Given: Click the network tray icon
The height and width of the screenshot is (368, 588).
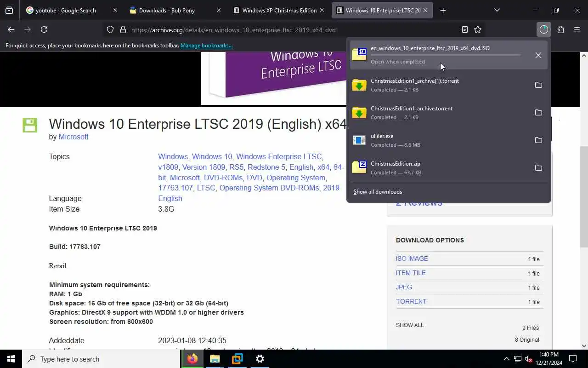Looking at the screenshot, I should coord(518,359).
